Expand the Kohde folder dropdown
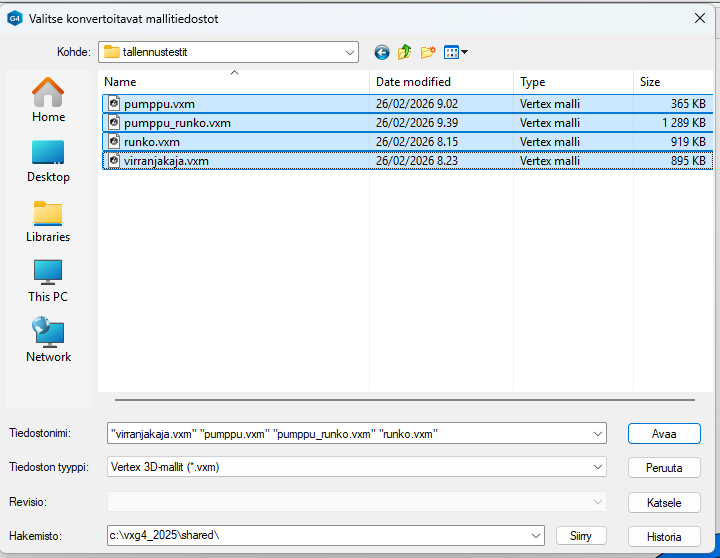720x558 pixels. (x=349, y=52)
